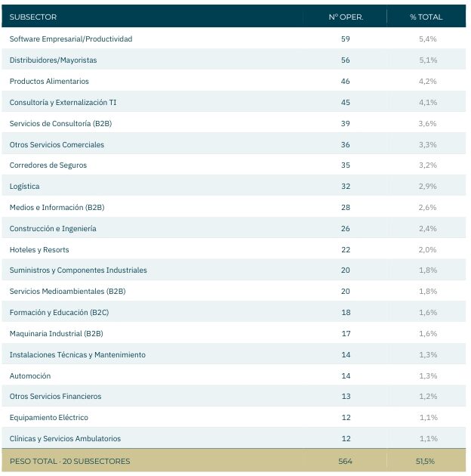The height and width of the screenshot is (476, 471).
Task: Select the Software Empresarial/Productividad row
Action: point(233,39)
